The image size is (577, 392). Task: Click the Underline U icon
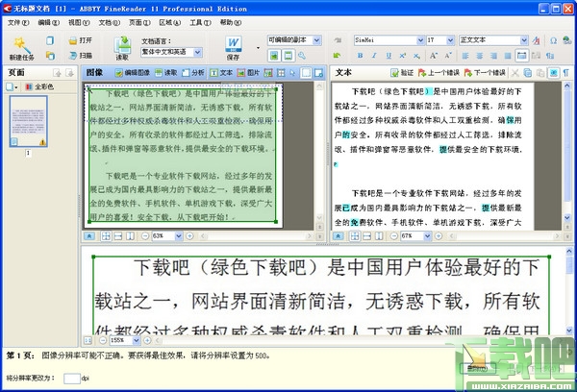pyautogui.click(x=389, y=56)
